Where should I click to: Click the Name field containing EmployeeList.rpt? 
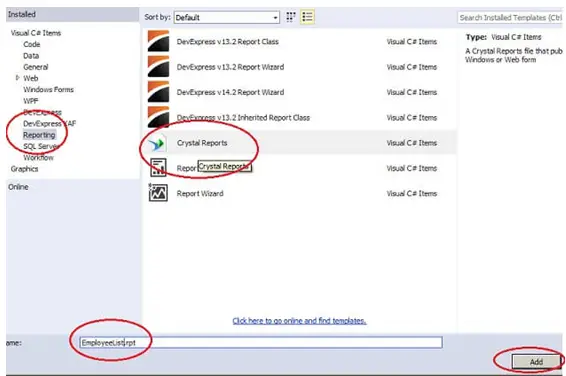pos(261,342)
